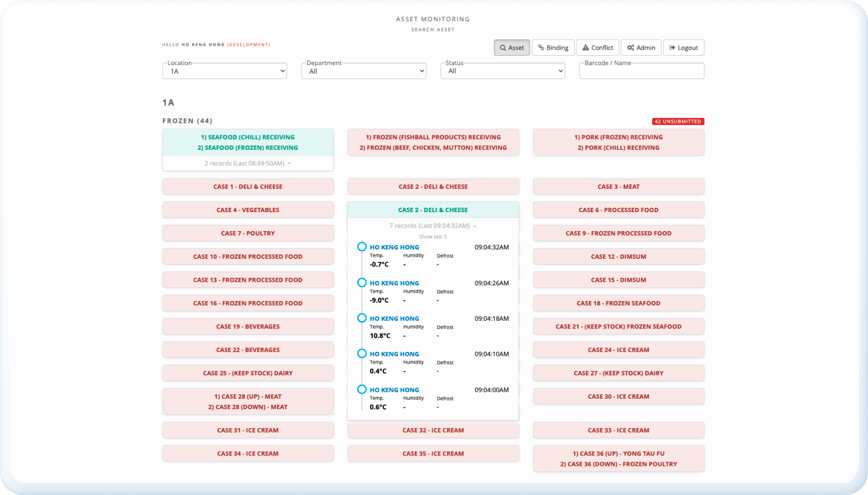The image size is (868, 495).
Task: Open Case 36 (Up) - Yong Tau Fu card
Action: (619, 459)
